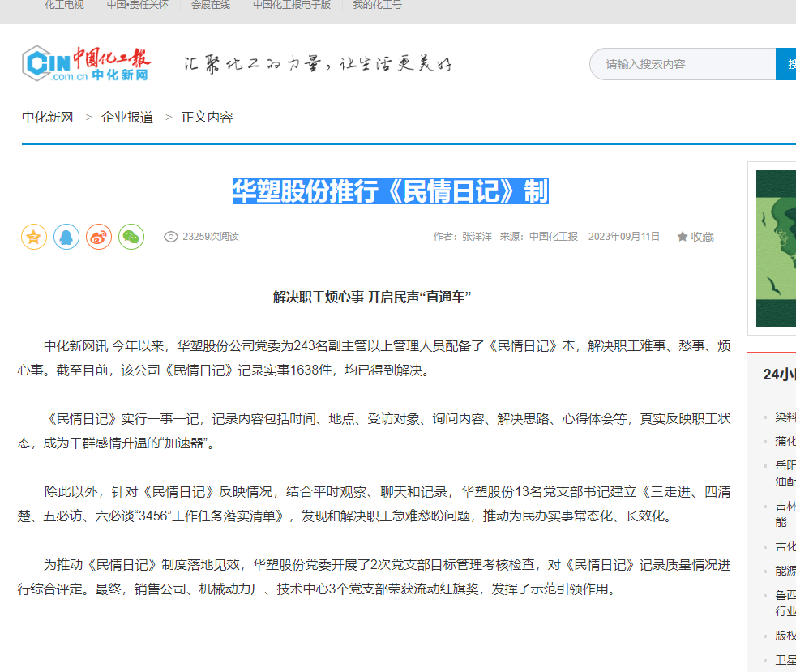Click 中化新网 breadcrumb link
This screenshot has height=672, width=796.
coord(48,117)
